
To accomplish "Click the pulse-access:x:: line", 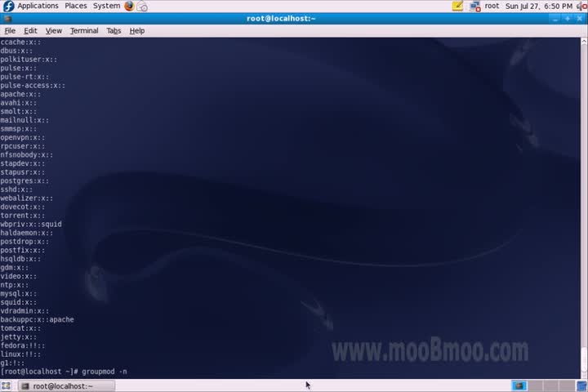I will [x=33, y=86].
